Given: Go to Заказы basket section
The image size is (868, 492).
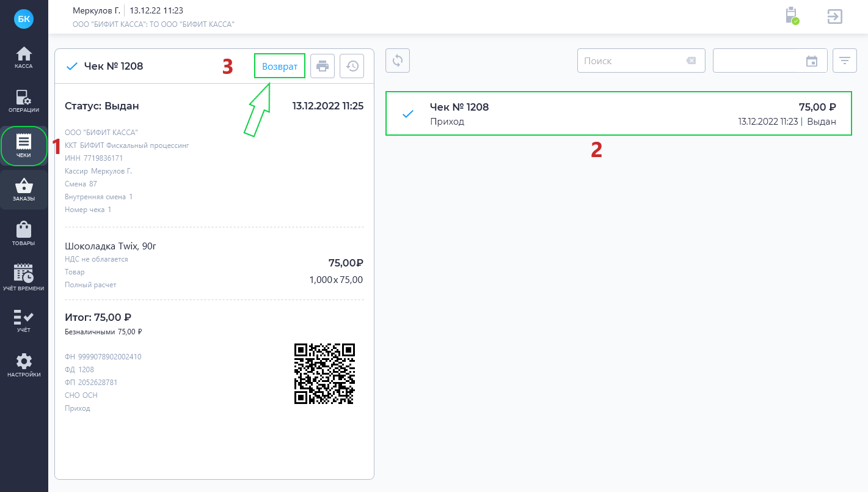Looking at the screenshot, I should (24, 190).
